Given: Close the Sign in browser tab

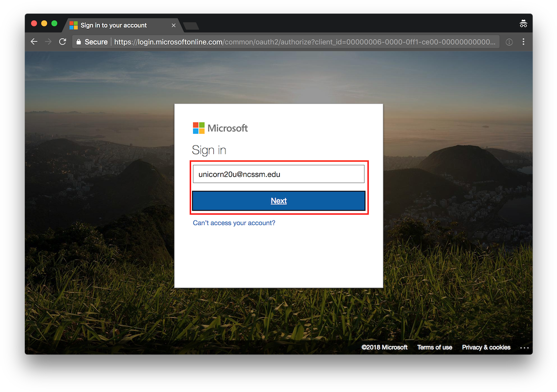Looking at the screenshot, I should point(174,25).
